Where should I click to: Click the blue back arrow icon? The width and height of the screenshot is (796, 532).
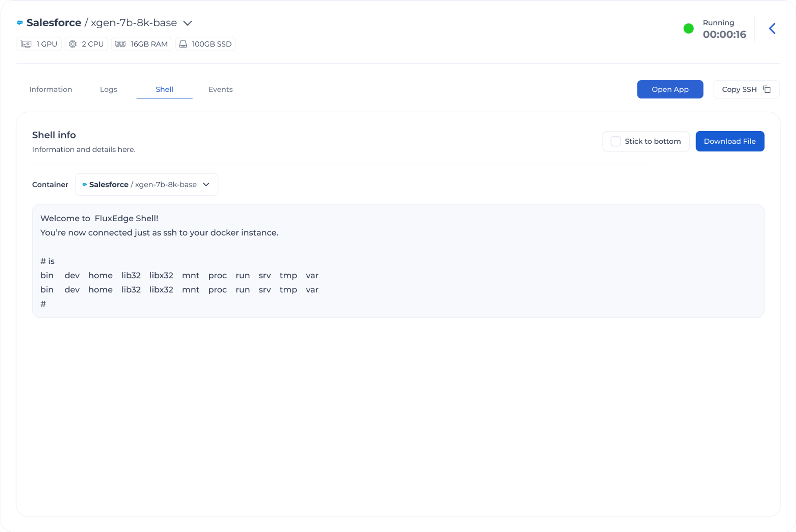pyautogui.click(x=772, y=29)
